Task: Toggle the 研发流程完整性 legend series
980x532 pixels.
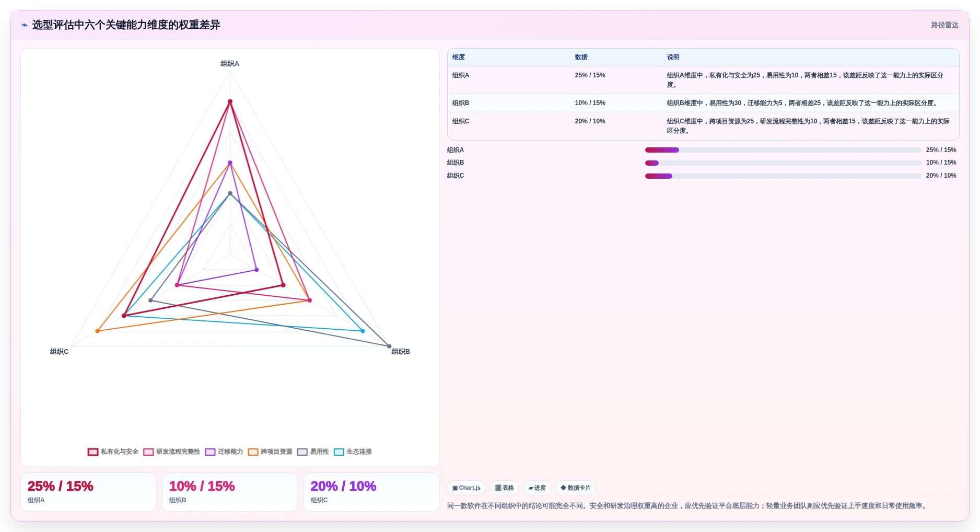Action: click(x=172, y=452)
